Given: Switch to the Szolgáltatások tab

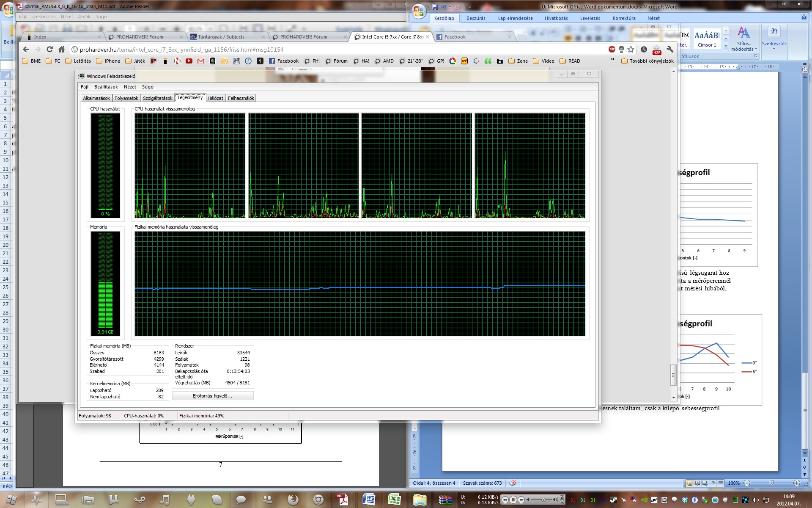Looking at the screenshot, I should pos(157,98).
